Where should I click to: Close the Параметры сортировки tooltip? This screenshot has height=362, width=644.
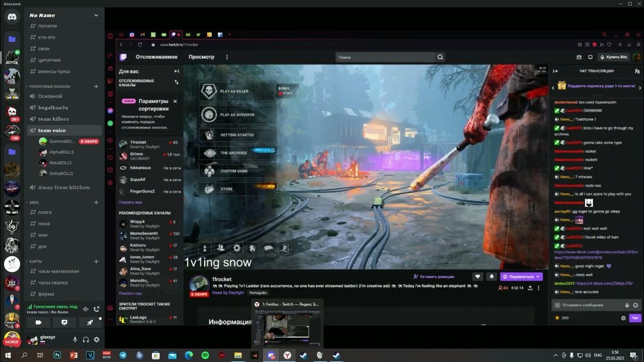click(175, 101)
